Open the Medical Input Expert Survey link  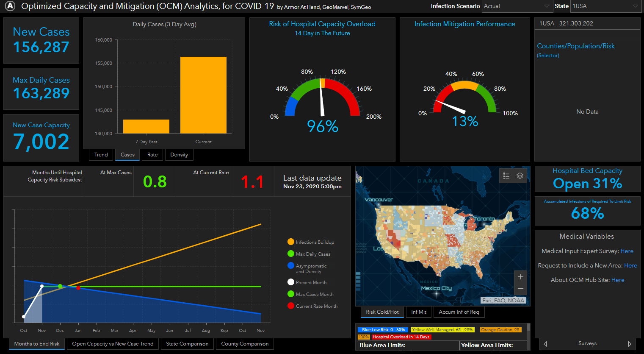pyautogui.click(x=627, y=251)
